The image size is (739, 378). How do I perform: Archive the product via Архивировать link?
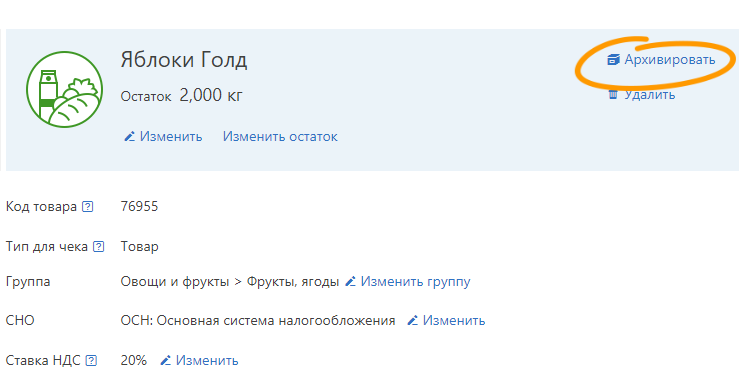click(670, 60)
